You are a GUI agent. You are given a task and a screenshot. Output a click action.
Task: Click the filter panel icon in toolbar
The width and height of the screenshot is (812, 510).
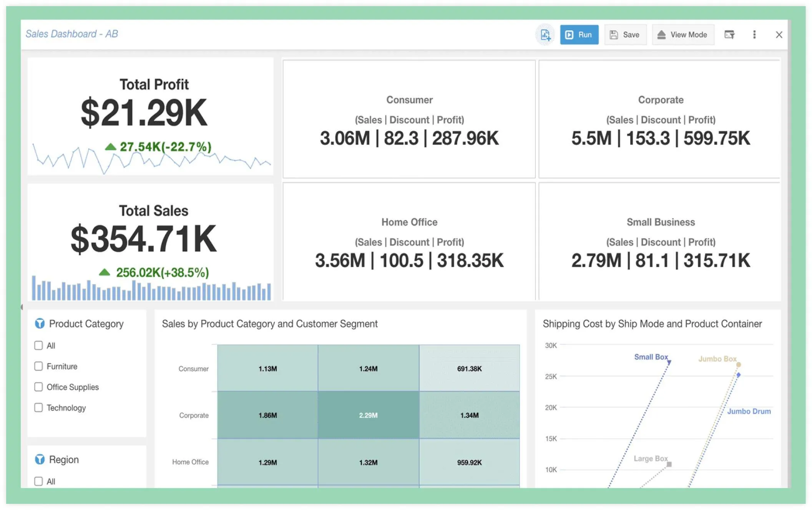[729, 35]
